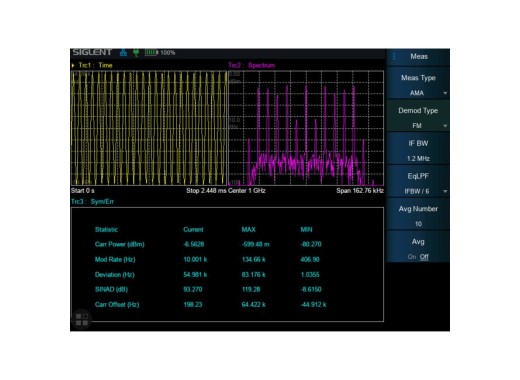Viewport: 520px width, 380px height.
Task: Click the SINAD MAX value 119.28
Action: pyautogui.click(x=251, y=289)
